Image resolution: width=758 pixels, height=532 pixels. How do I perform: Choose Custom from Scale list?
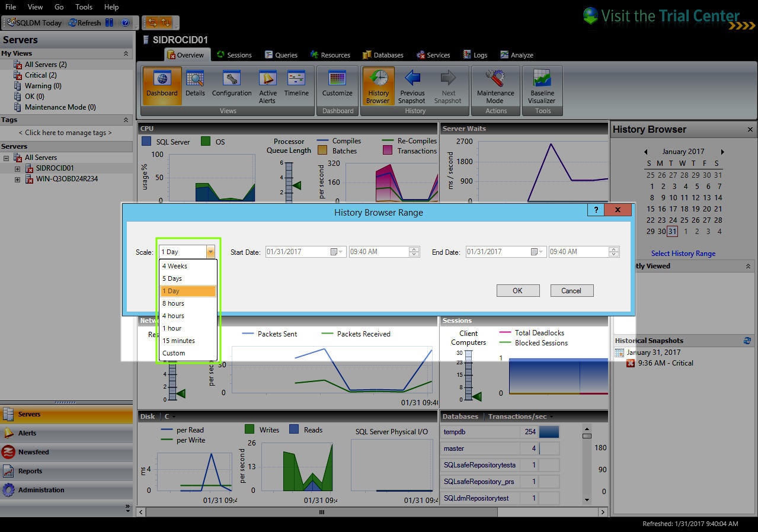point(188,353)
